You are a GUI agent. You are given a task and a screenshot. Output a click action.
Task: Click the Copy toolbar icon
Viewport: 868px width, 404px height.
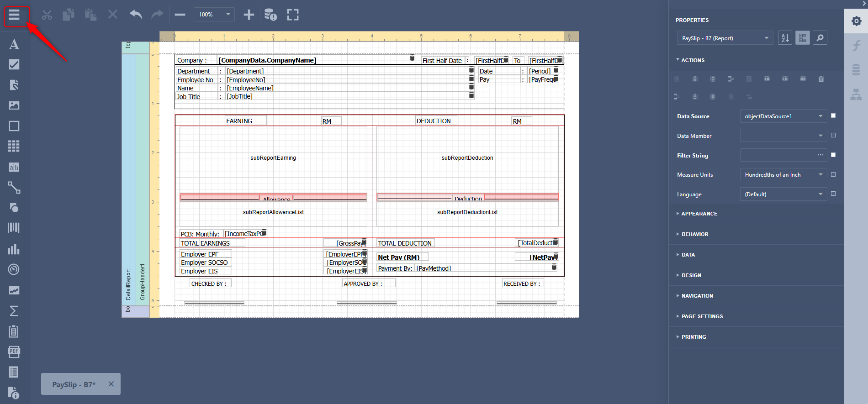tap(69, 15)
